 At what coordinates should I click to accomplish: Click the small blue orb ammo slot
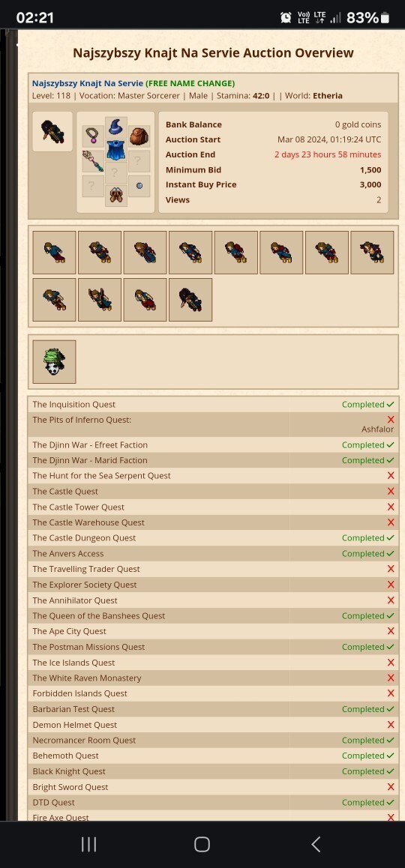[139, 186]
